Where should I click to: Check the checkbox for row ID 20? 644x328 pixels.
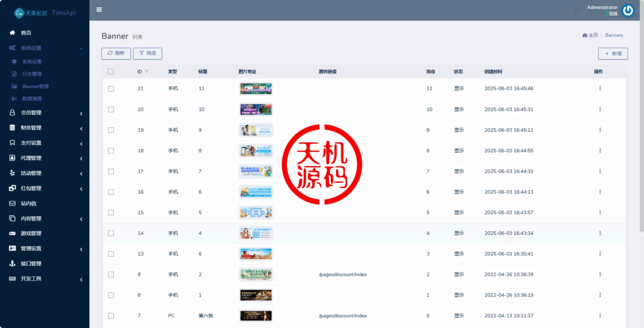111,109
